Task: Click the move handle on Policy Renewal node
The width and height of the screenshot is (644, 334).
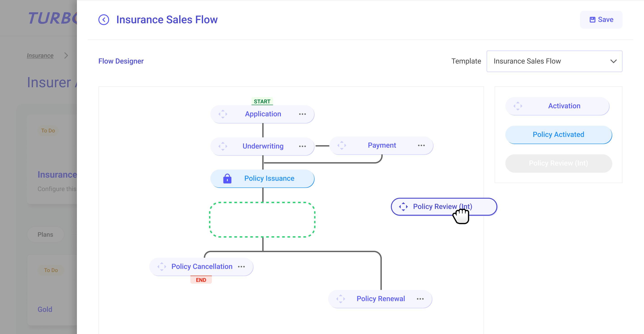Action: coord(341,298)
